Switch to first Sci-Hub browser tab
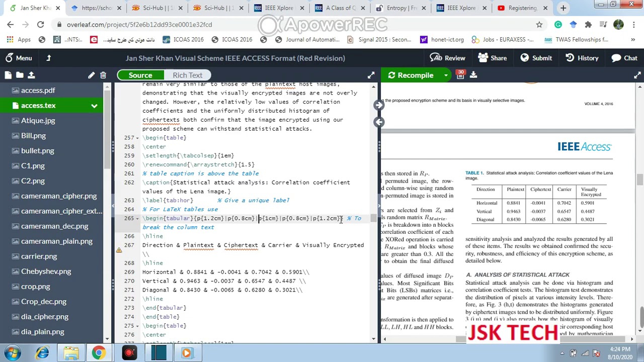644x362 pixels. pyautogui.click(x=157, y=8)
